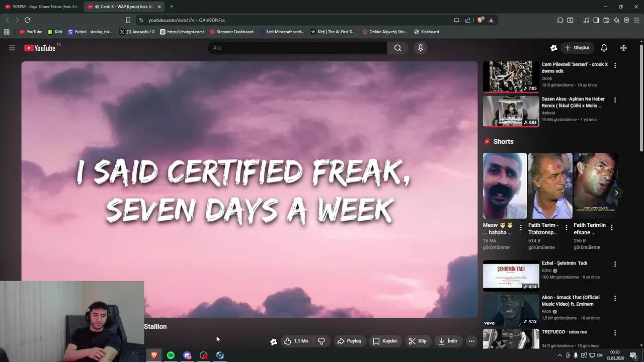
Task: Open Spotify from the taskbar
Action: 171,355
